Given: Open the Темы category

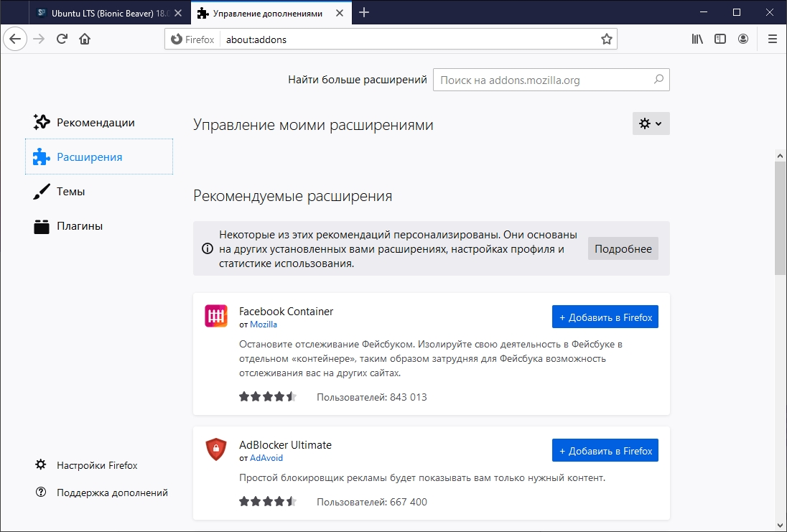Looking at the screenshot, I should 99,191.
